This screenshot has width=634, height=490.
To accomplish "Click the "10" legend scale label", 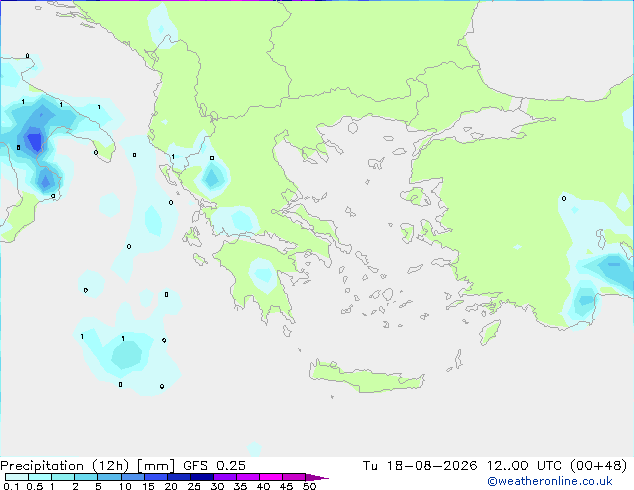I will pos(125,486).
